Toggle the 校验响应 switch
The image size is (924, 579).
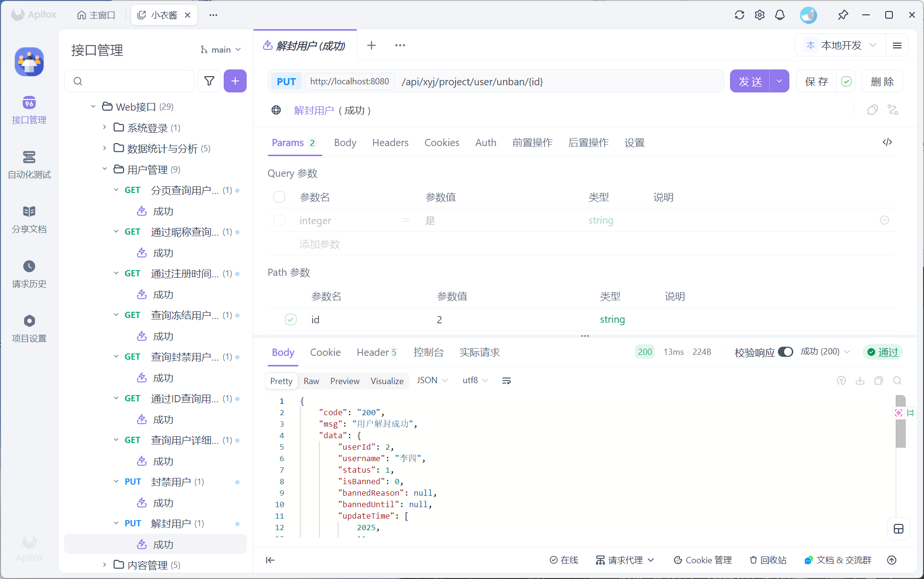785,352
